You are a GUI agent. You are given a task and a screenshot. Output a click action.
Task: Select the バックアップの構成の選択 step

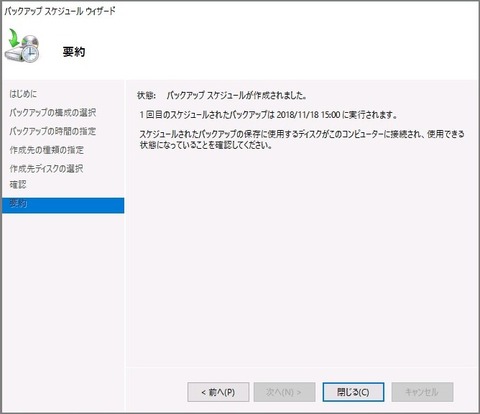tap(53, 113)
